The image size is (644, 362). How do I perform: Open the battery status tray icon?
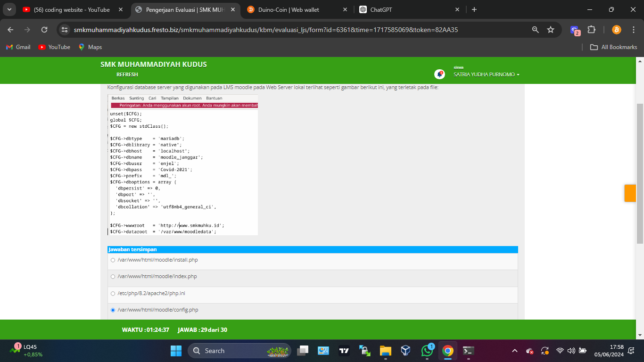click(x=583, y=351)
